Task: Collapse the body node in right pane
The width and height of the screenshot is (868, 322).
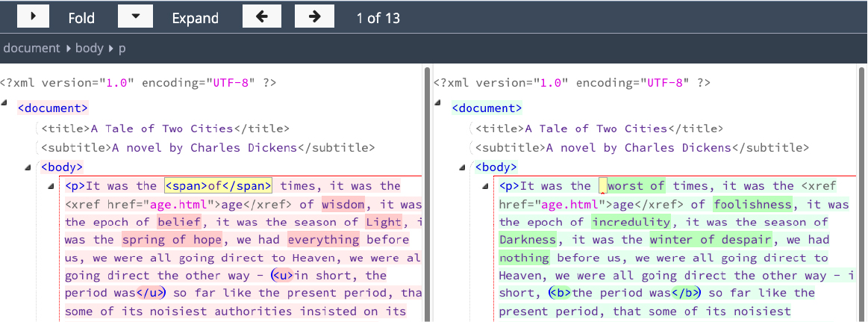Action: [x=463, y=166]
